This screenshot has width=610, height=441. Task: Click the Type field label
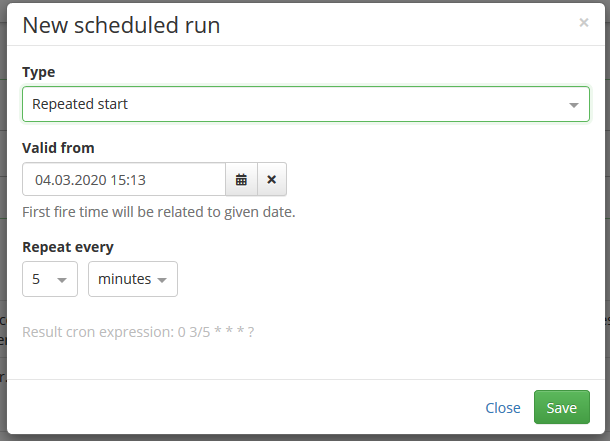click(x=39, y=72)
